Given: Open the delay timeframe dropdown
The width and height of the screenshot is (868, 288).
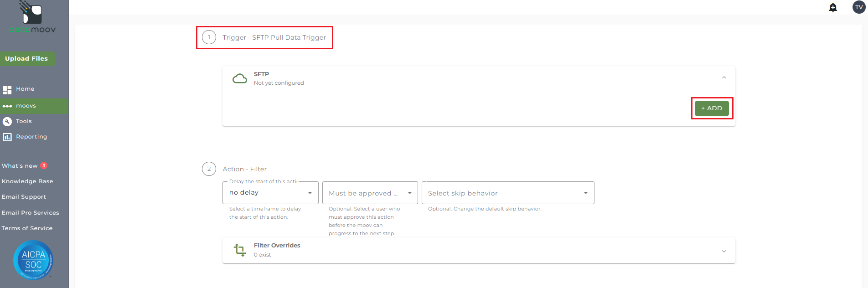Looking at the screenshot, I should [270, 193].
